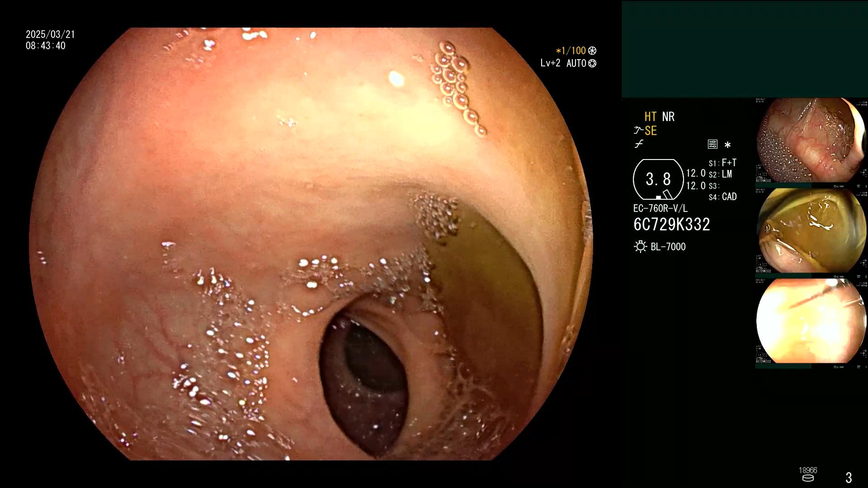The image size is (868, 488).
Task: Open the sliders settings icon
Action: (x=712, y=144)
